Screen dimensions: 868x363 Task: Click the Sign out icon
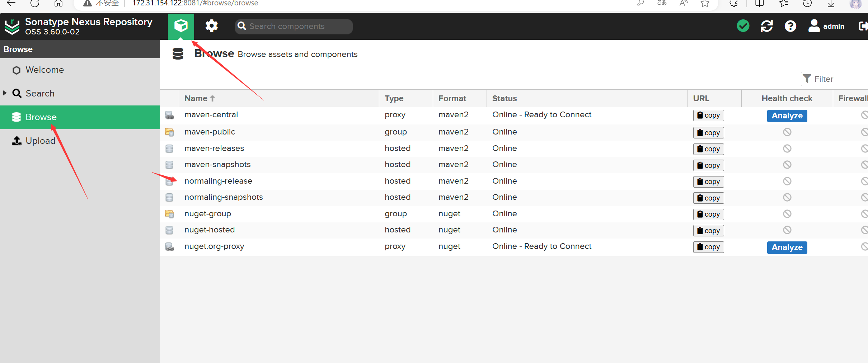pos(863,26)
